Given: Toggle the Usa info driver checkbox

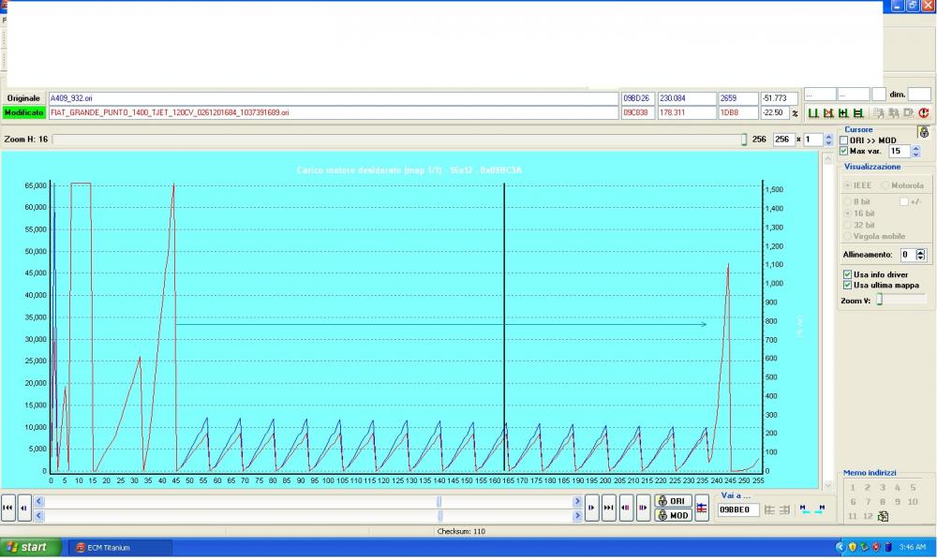Looking at the screenshot, I should (x=847, y=274).
